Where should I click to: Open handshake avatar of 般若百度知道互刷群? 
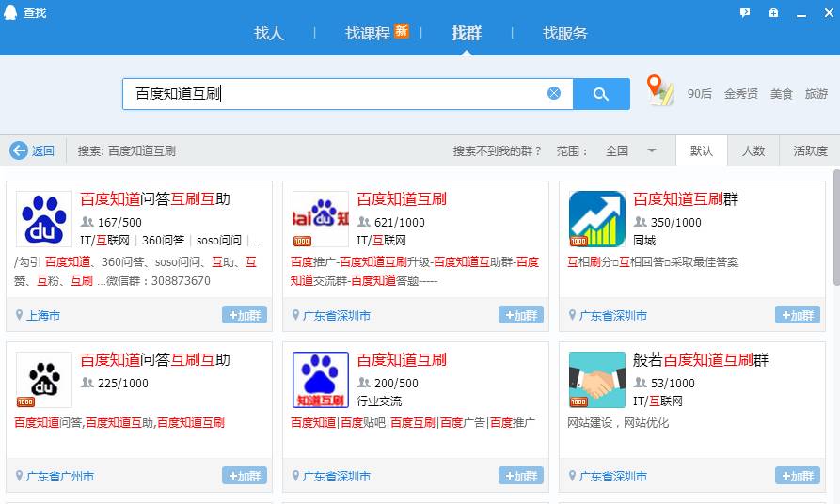(596, 380)
